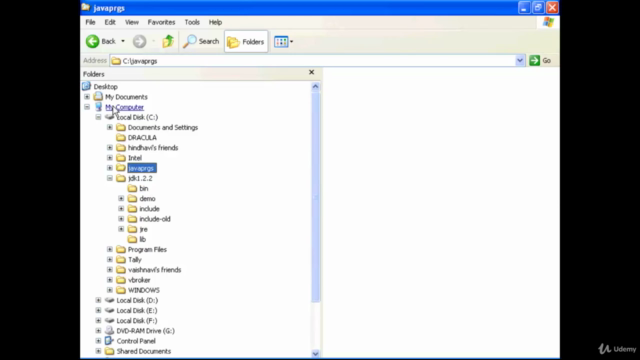Screen dimensions: 640x360
Task: Select the vbroker folder icon
Action: pos(121,280)
